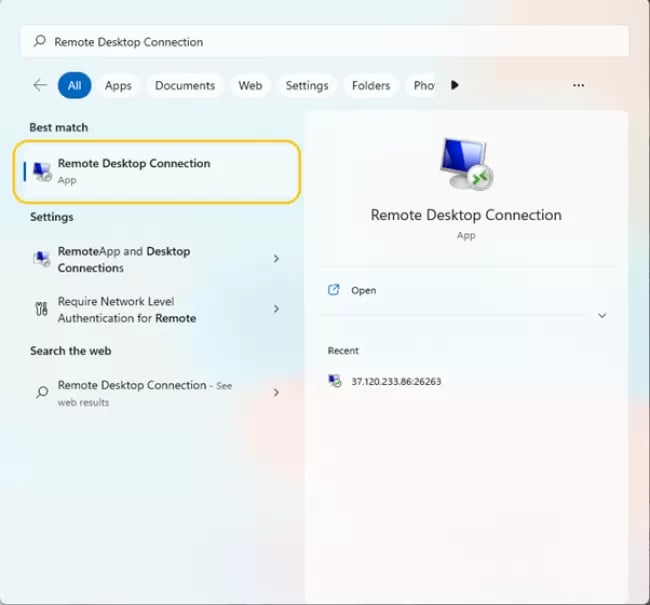650x605 pixels.
Task: Expand chevron next to RemoteApp and Desktop Connections
Action: point(276,259)
